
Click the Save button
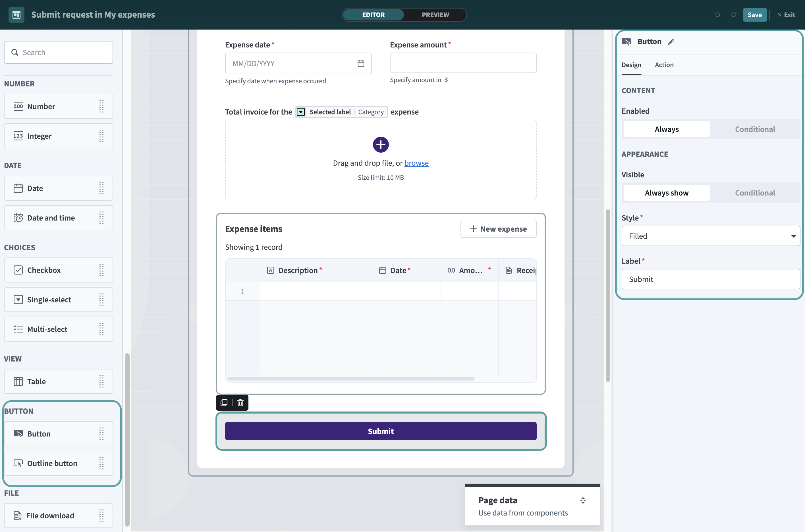pos(754,15)
